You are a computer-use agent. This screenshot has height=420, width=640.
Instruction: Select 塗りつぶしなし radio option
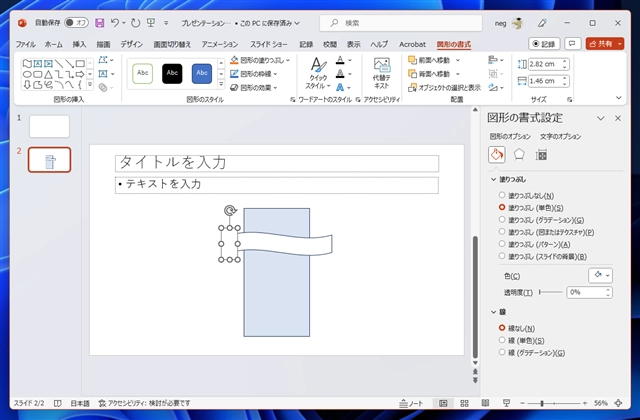point(502,195)
